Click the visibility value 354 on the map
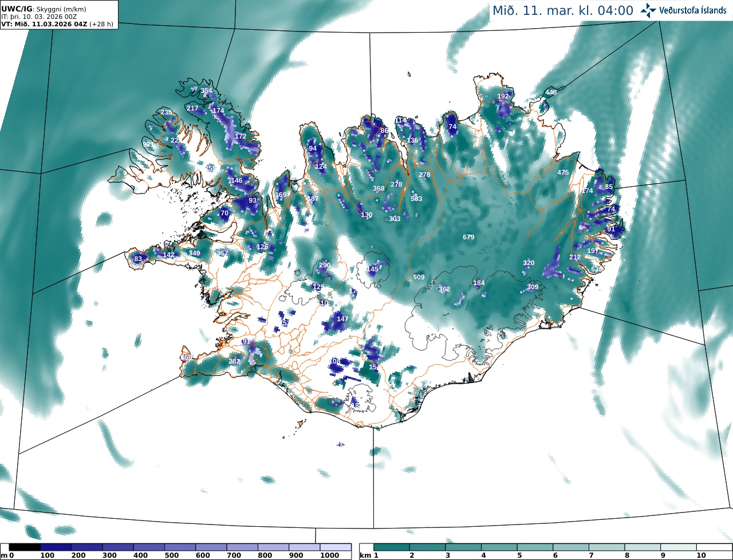Image resolution: width=733 pixels, height=560 pixels. pyautogui.click(x=206, y=90)
